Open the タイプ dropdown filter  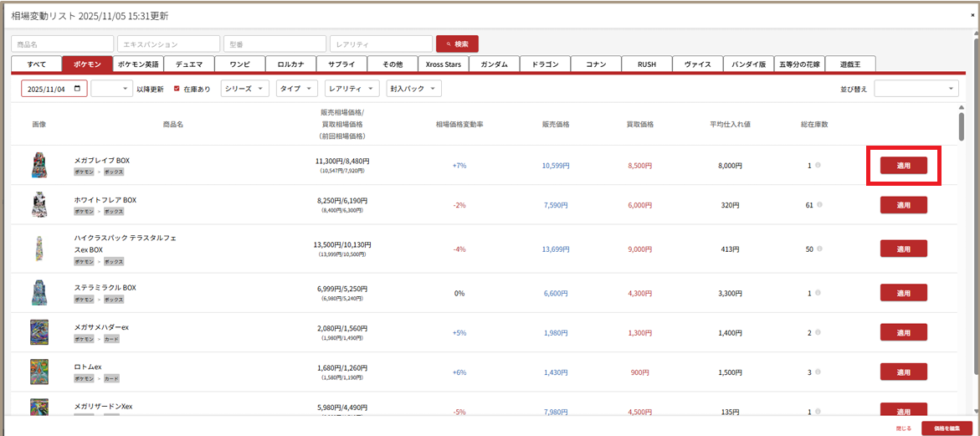pos(297,89)
